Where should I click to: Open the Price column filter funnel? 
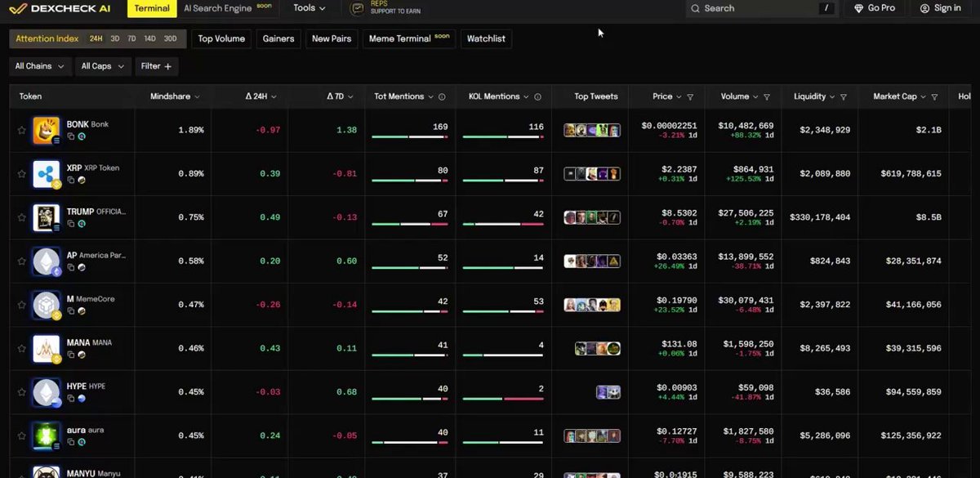[x=690, y=96]
